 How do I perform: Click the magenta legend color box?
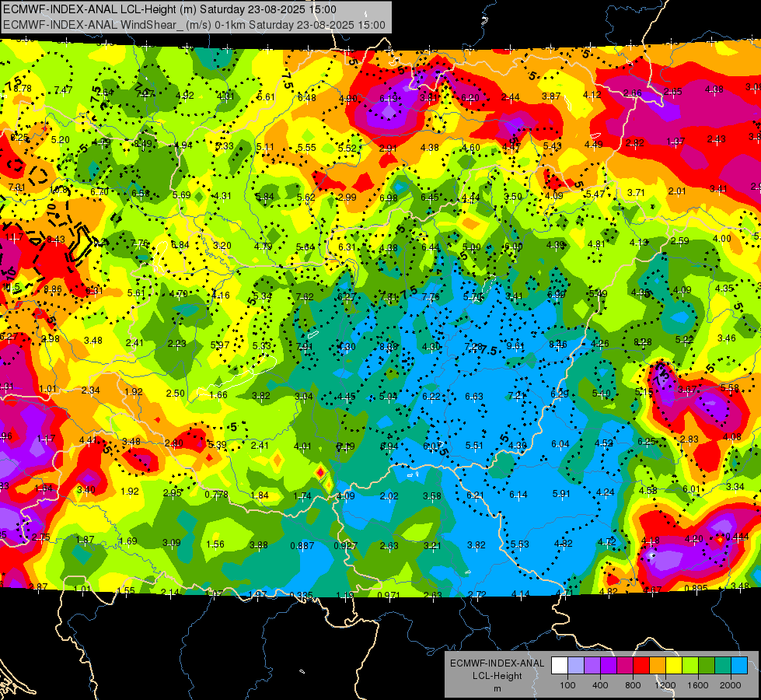pos(625,666)
